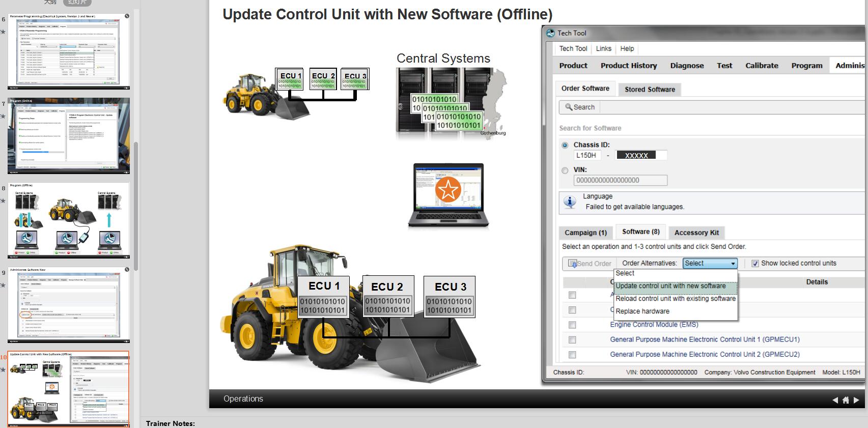
Task: Click the orange star icon on the laptop
Action: pos(448,190)
